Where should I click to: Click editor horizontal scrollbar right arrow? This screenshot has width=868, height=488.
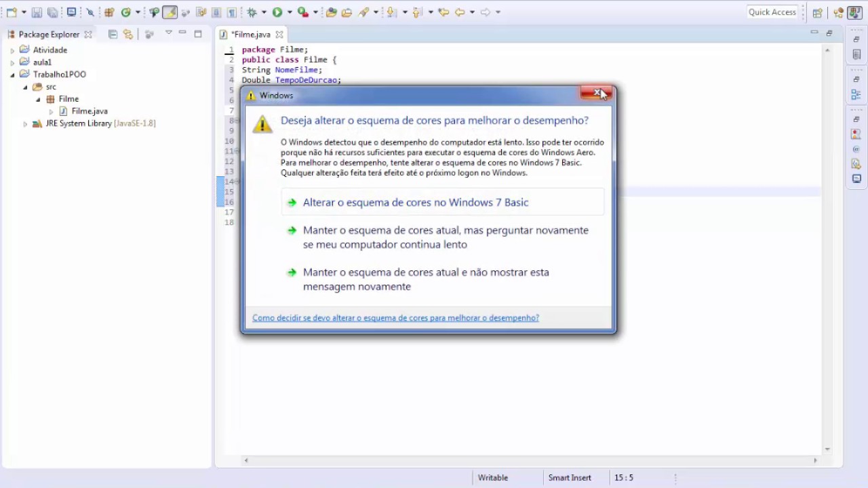click(x=816, y=460)
